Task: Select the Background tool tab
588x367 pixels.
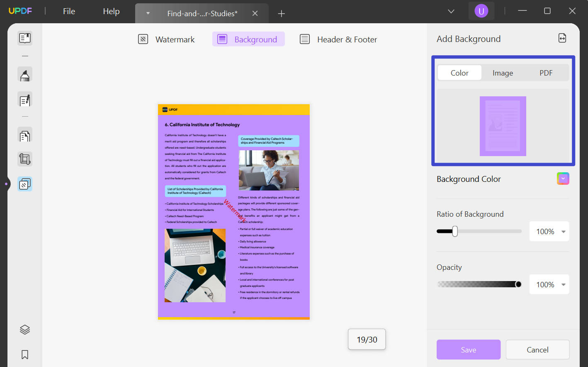Action: (x=248, y=39)
